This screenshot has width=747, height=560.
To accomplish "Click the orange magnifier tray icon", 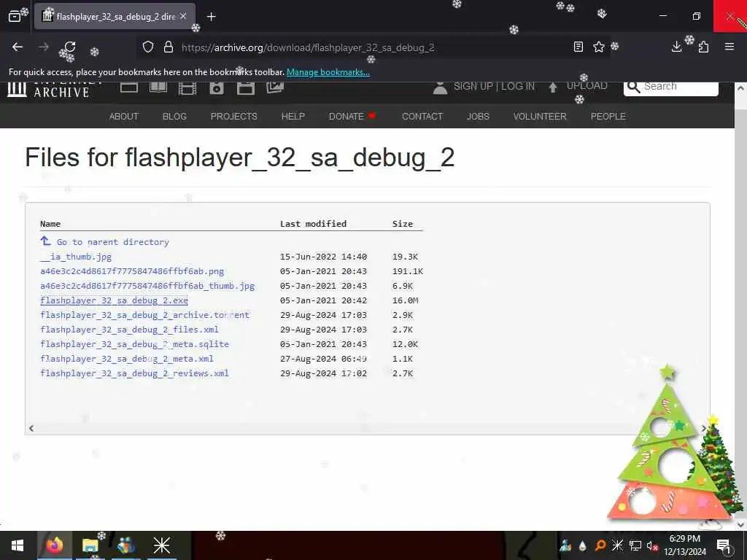I will click(x=600, y=545).
